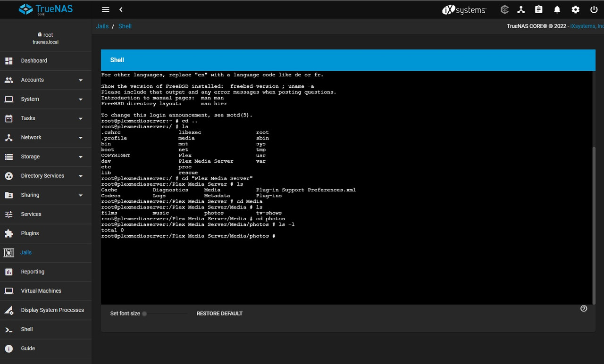Open the Shell sidebar item
The image size is (604, 364).
tap(46, 330)
